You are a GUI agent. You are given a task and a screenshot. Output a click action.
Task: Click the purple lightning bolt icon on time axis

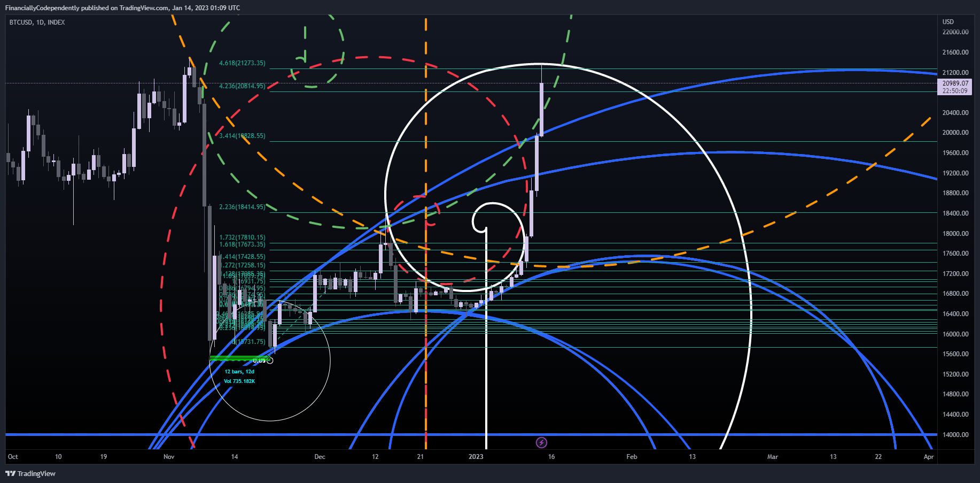pyautogui.click(x=541, y=442)
